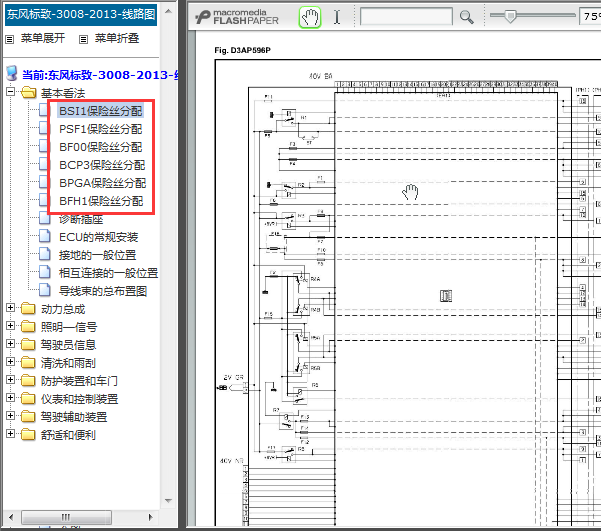Viewport: 601px width, 531px height.
Task: Click the Fig. D3AP596P caption
Action: pos(242,50)
